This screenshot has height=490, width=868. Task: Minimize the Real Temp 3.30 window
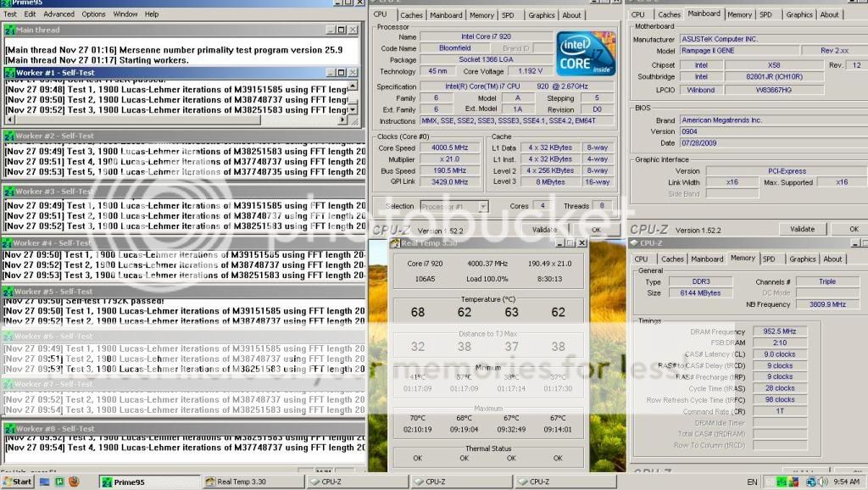point(561,243)
